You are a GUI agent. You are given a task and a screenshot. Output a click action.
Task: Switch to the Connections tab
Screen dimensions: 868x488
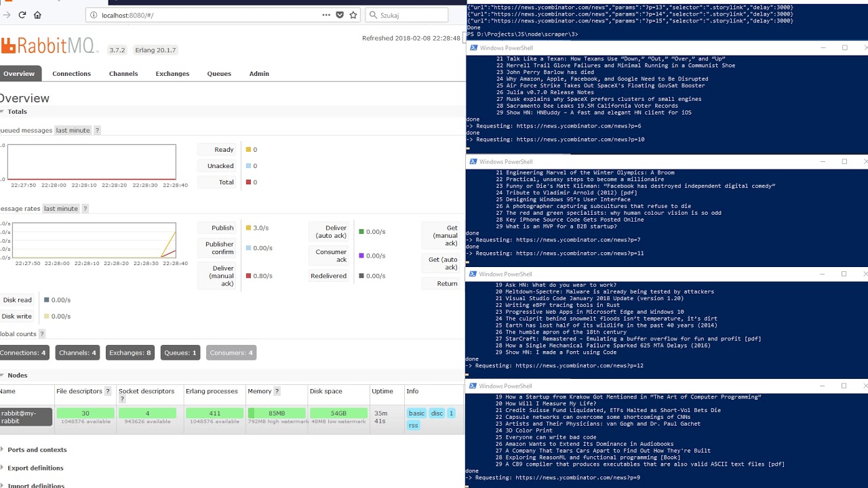[71, 73]
